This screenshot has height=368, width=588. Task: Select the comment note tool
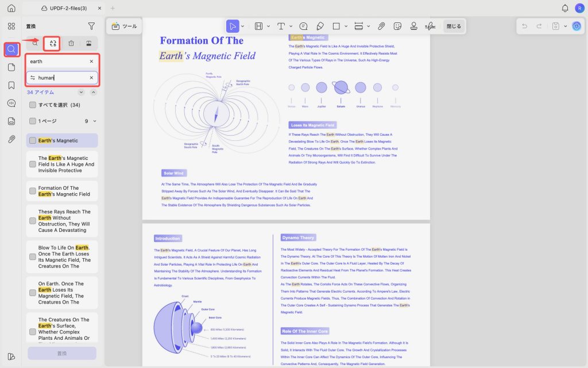[303, 26]
